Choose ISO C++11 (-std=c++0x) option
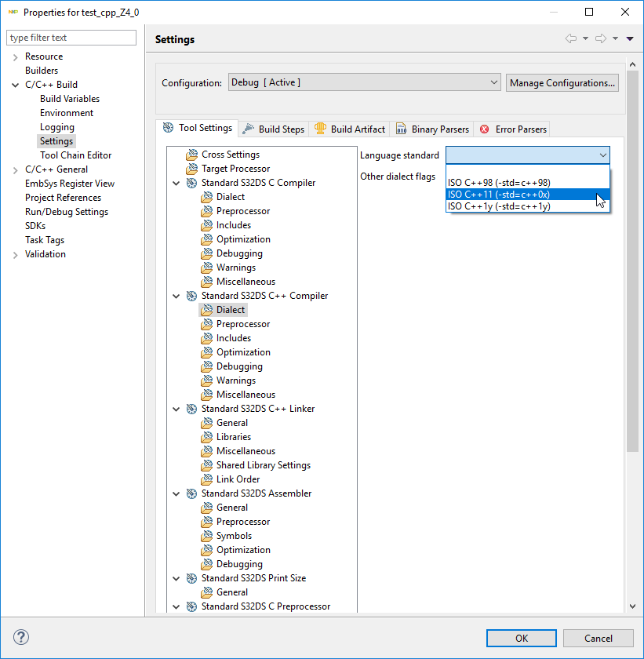The height and width of the screenshot is (659, 644). pyautogui.click(x=528, y=195)
